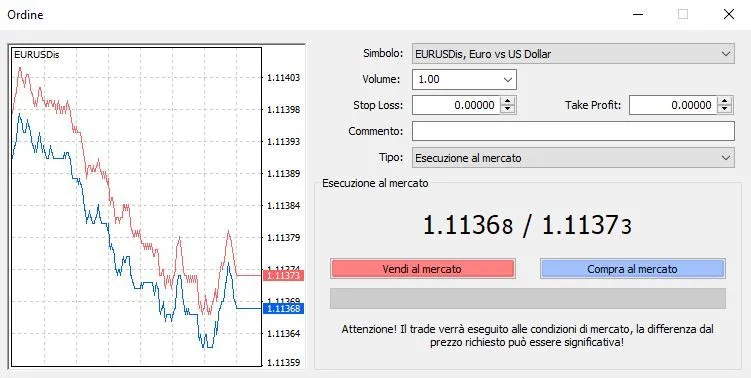Decrease Stop Loss with down arrow
751x378 pixels.
(x=508, y=109)
